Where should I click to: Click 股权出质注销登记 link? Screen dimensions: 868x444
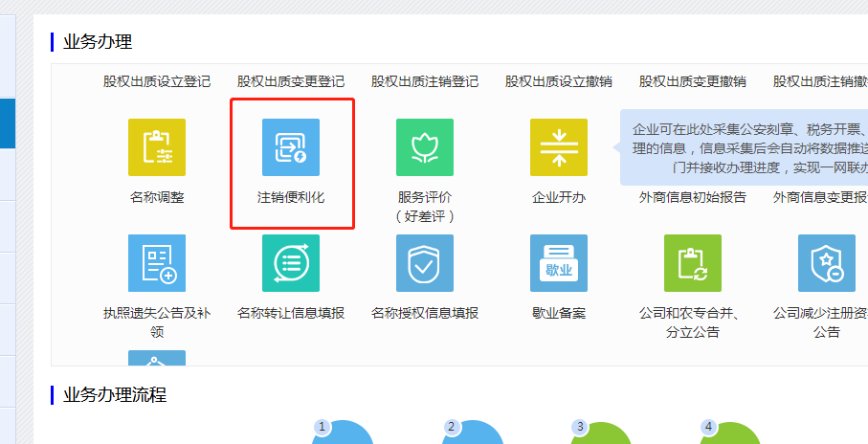[425, 82]
